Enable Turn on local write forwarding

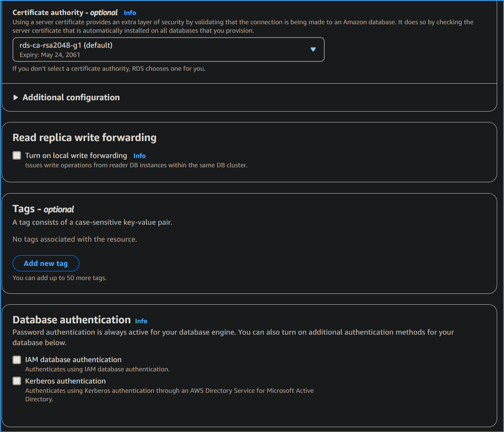17,155
